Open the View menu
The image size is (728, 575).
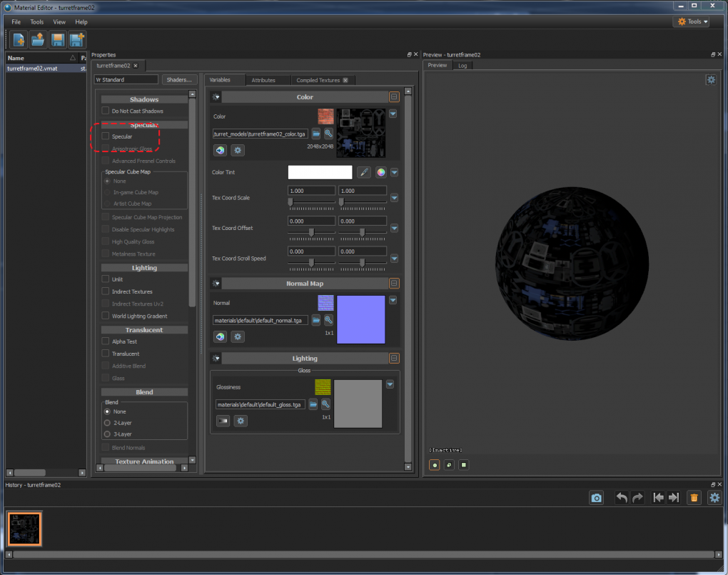(x=59, y=22)
